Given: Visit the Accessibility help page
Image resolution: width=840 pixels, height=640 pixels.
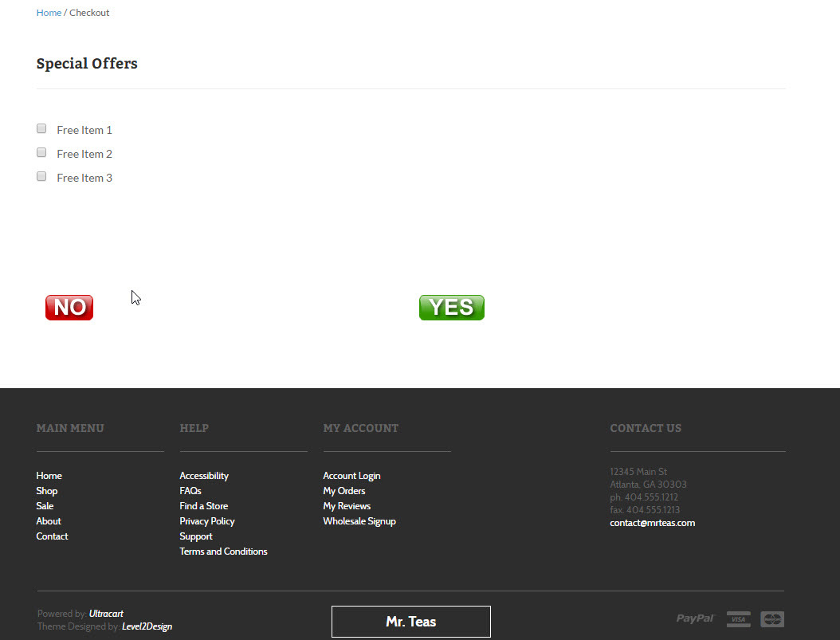Looking at the screenshot, I should (x=204, y=476).
